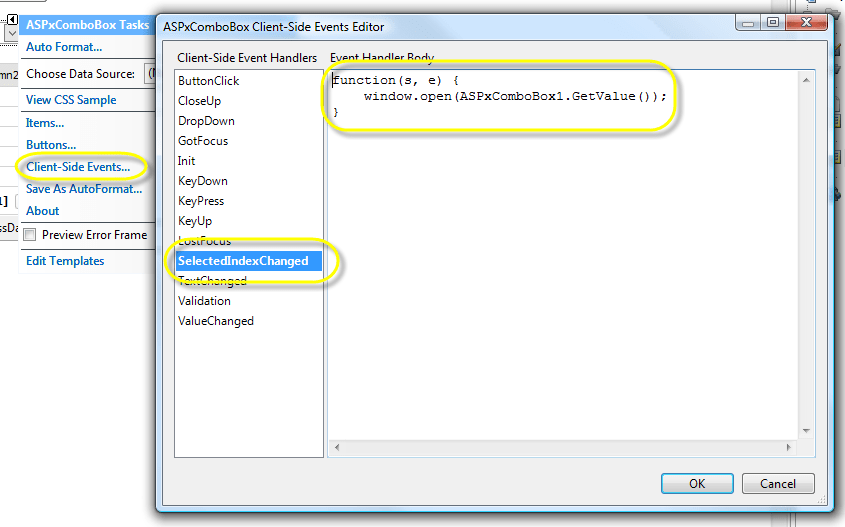Maximize the Client-Side Events Editor dialog
This screenshot has height=527, width=845.
click(x=773, y=23)
